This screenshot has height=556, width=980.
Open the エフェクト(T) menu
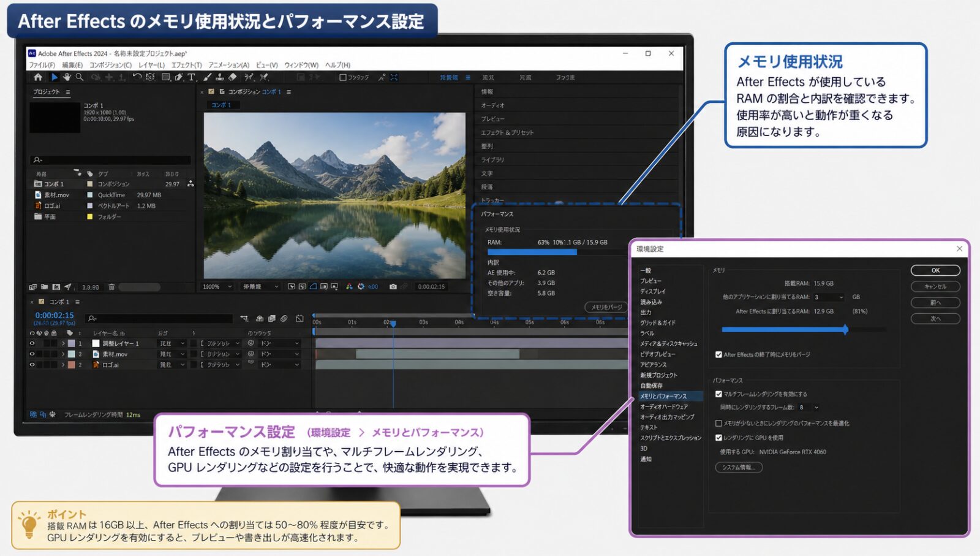[x=187, y=65]
